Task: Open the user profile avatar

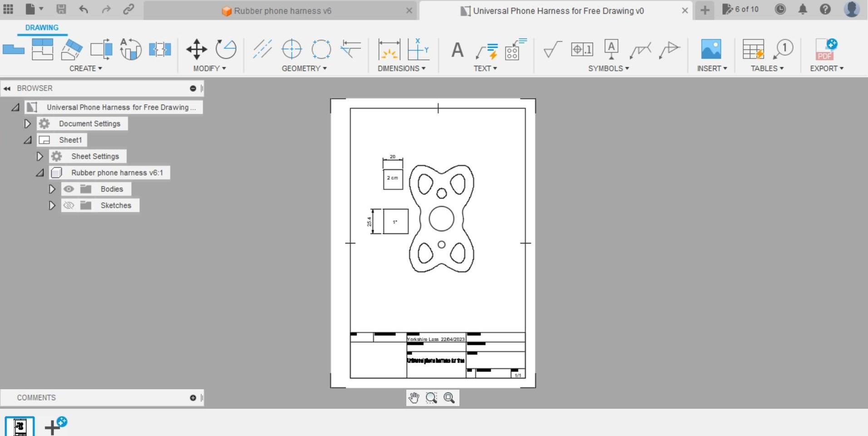Action: coord(852,9)
